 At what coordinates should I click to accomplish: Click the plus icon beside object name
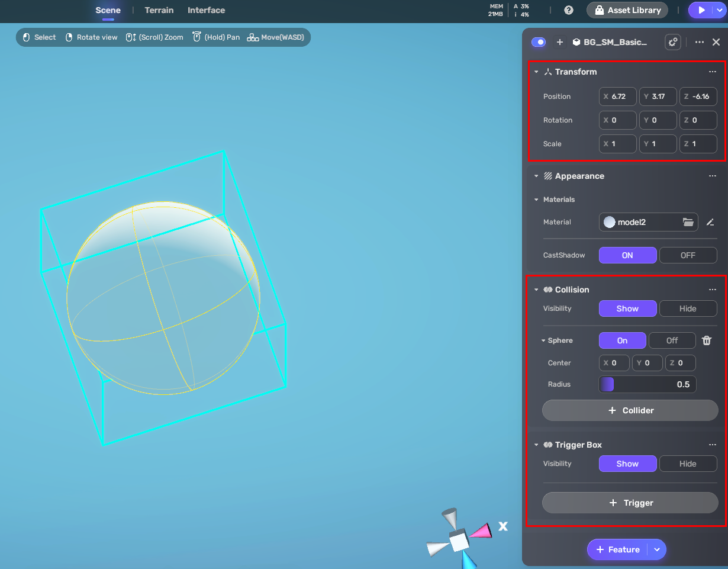click(x=560, y=42)
